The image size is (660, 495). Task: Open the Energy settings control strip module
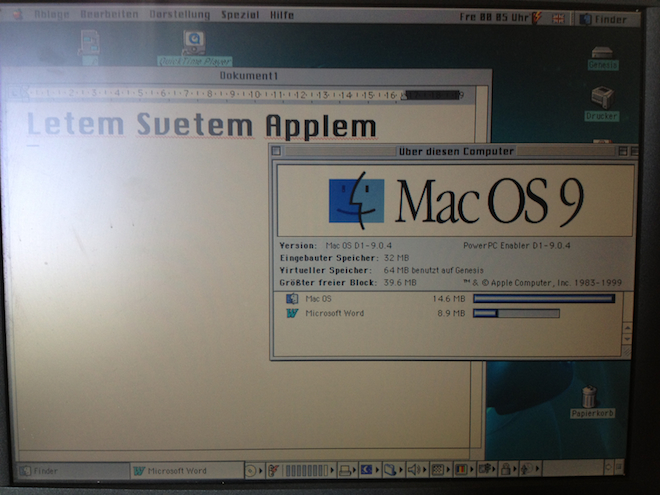point(274,470)
